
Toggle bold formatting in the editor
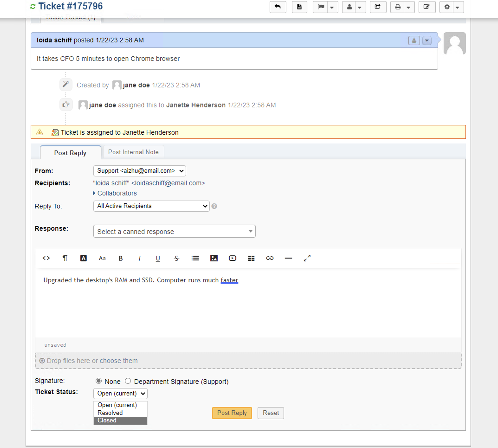pyautogui.click(x=121, y=258)
